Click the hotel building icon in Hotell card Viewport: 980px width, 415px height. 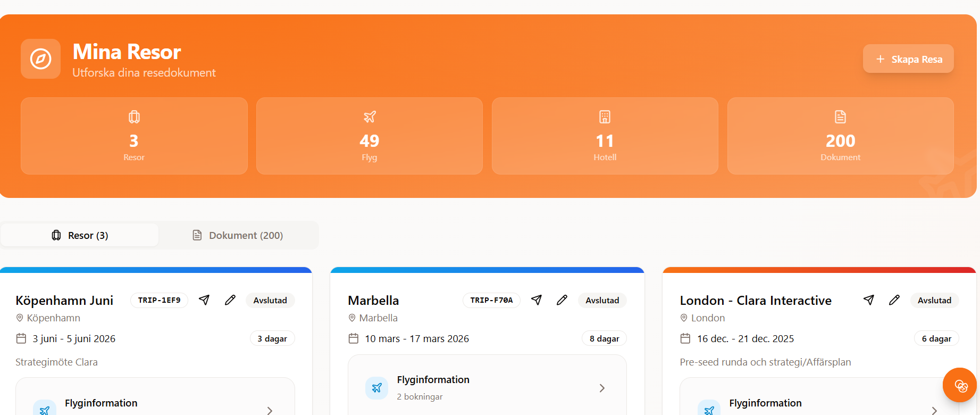click(605, 117)
